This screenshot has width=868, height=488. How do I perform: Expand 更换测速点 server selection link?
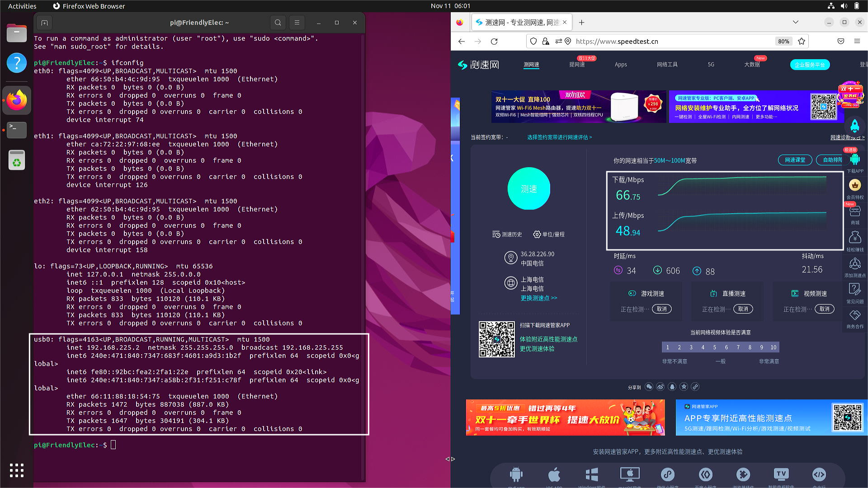(539, 298)
